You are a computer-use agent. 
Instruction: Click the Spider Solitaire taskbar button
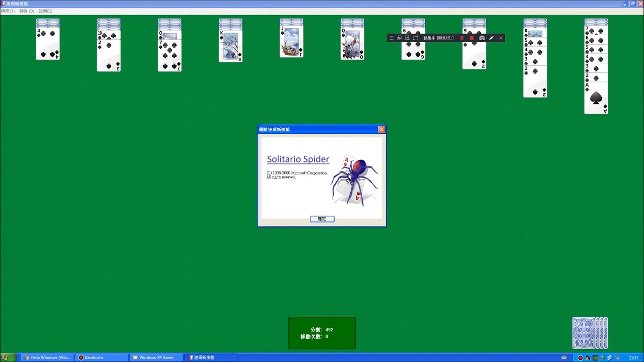tap(211, 357)
